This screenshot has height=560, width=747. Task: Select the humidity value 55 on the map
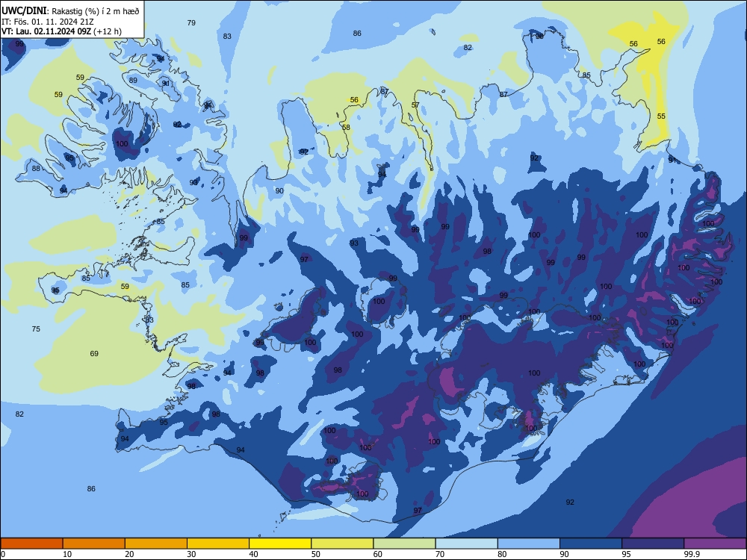(661, 116)
